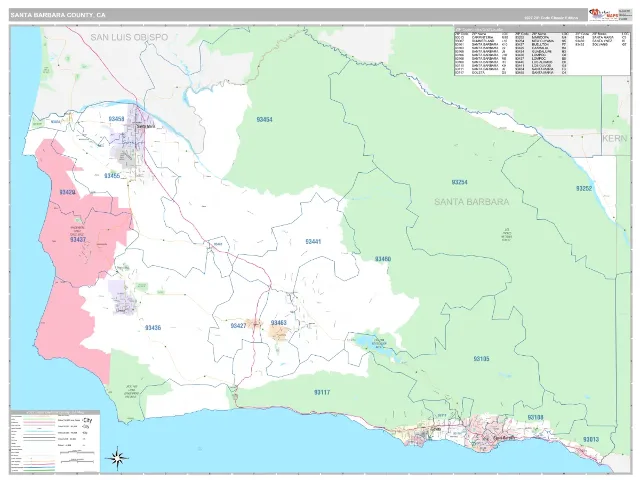Select ZIP code label 93252

(584, 189)
